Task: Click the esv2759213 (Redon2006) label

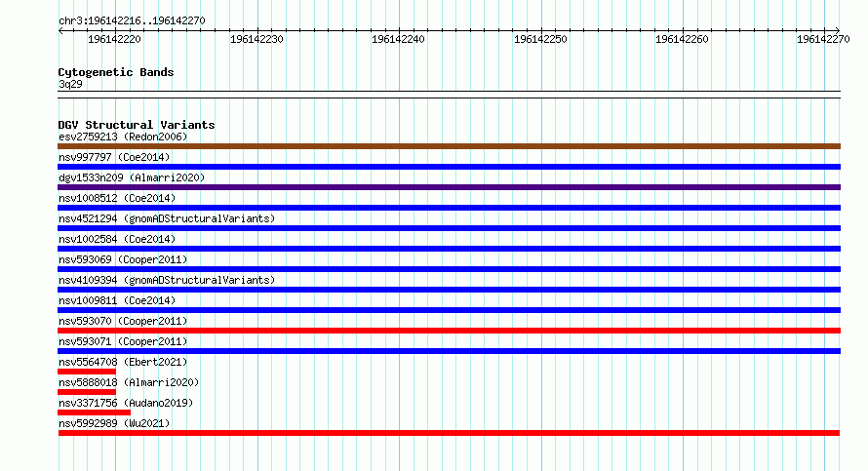Action: click(x=123, y=137)
